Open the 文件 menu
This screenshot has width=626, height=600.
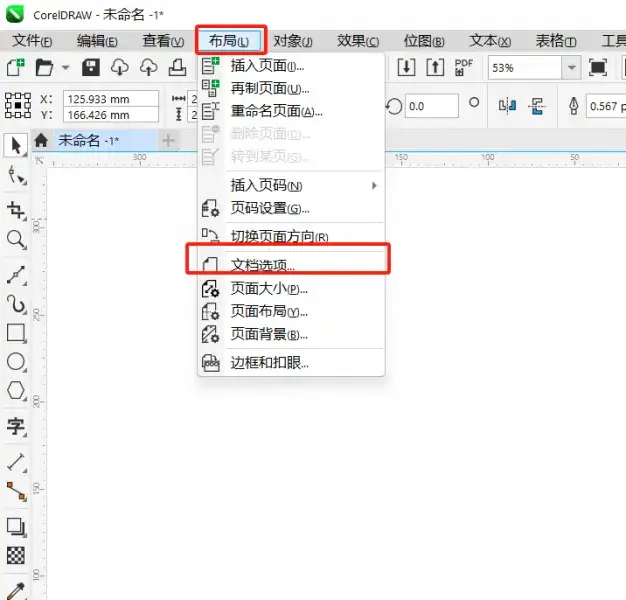[x=32, y=41]
